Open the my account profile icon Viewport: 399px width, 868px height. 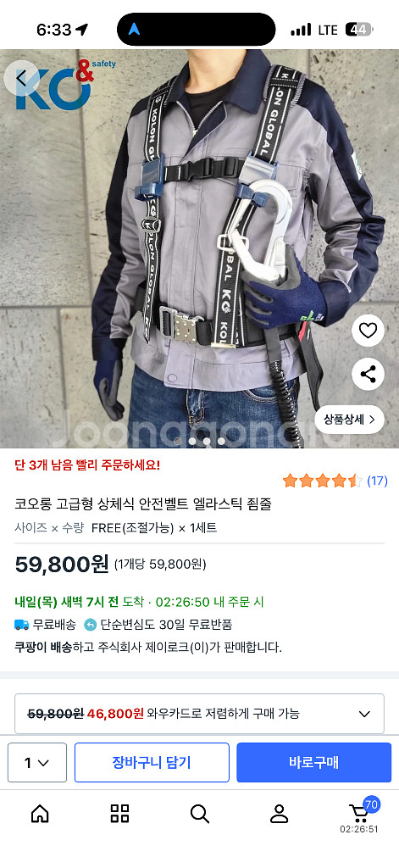point(279,813)
